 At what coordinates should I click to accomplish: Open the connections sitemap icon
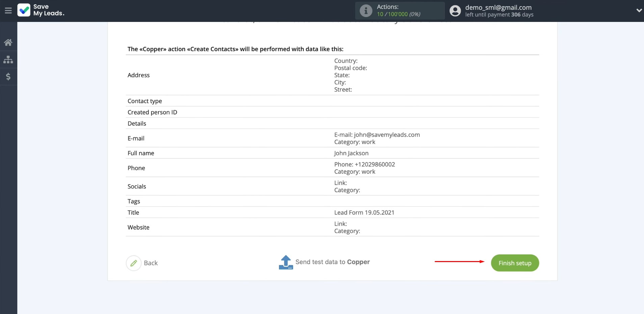pos(8,60)
